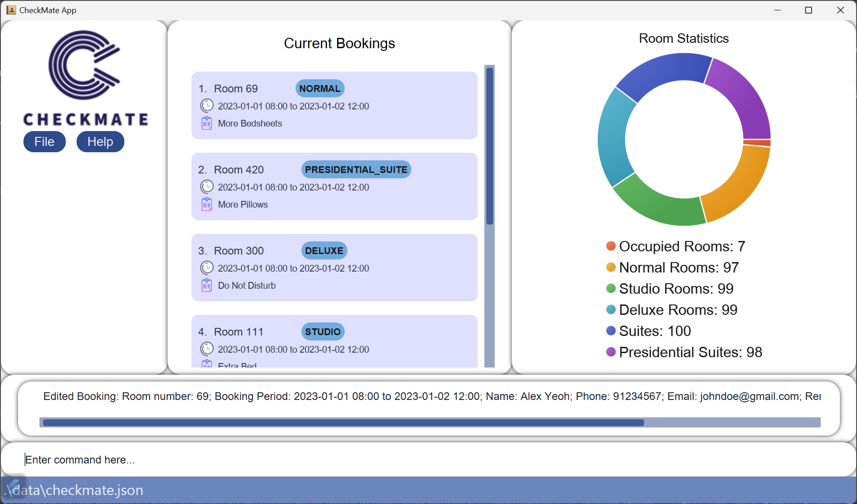This screenshot has height=504, width=857.
Task: Focus the Enter command here input field
Action: coord(428,459)
